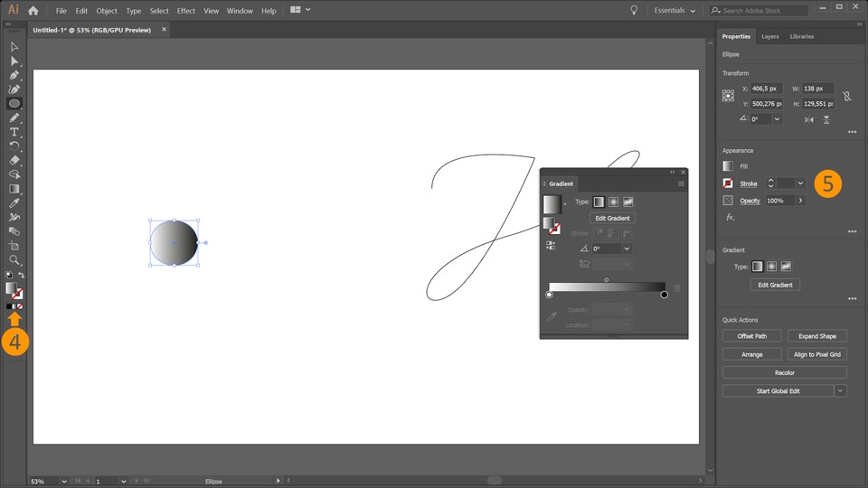Select the Direct Selection tool
Image resolution: width=868 pixels, height=488 pixels.
click(14, 61)
